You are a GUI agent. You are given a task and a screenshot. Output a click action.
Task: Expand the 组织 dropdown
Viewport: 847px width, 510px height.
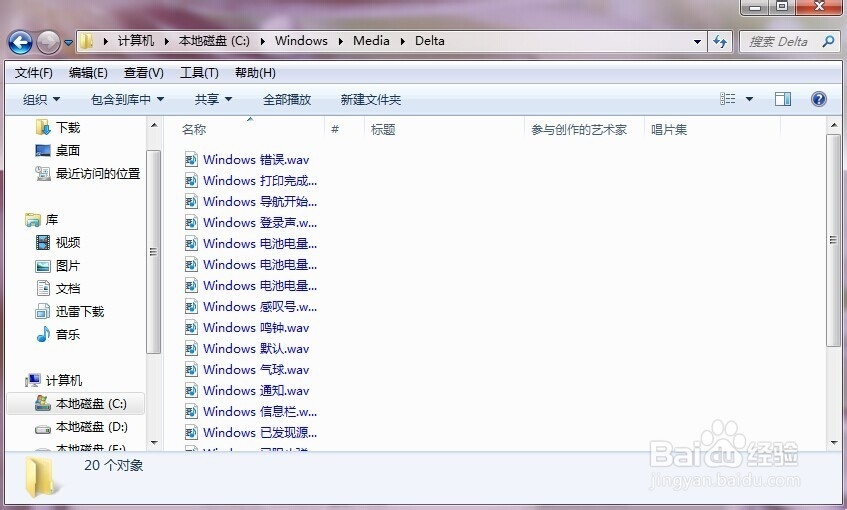pos(41,99)
